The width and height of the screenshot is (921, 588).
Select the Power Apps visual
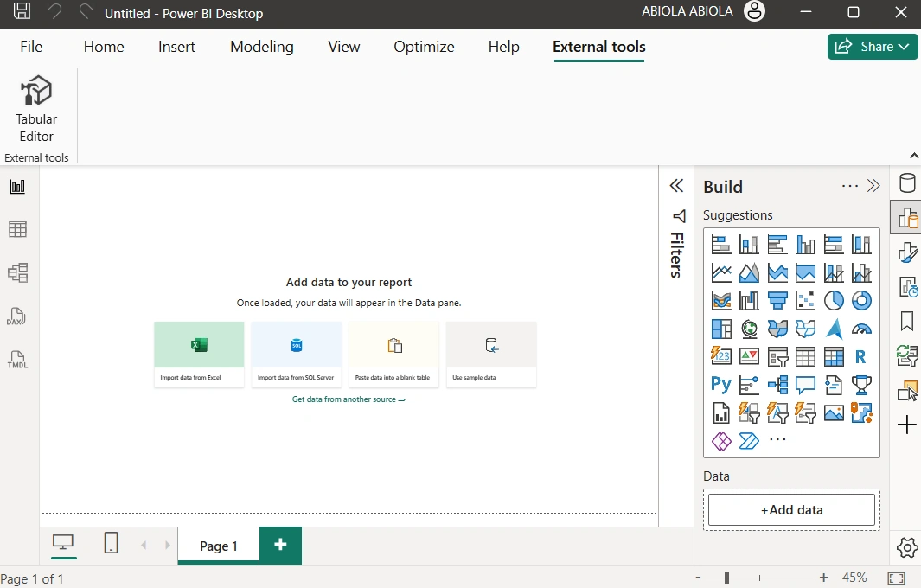721,440
